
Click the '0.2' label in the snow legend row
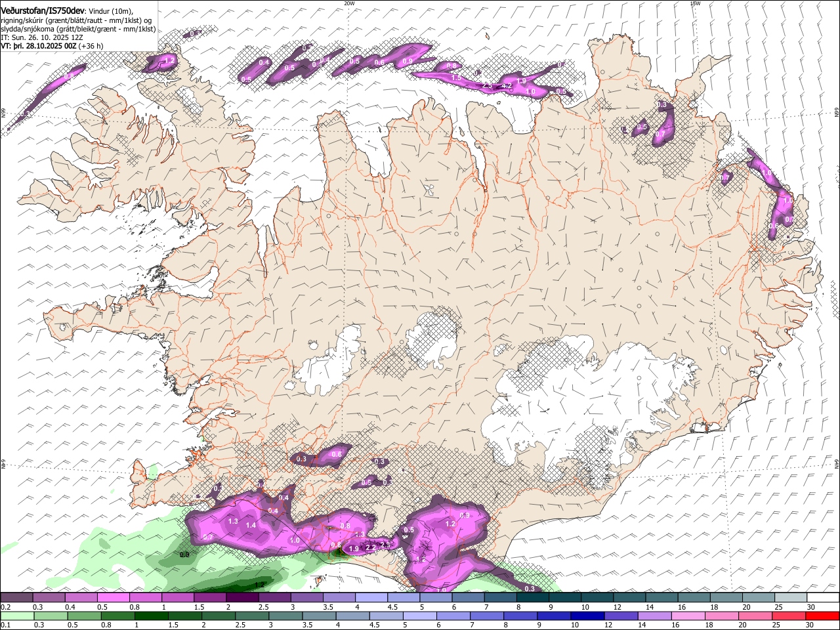point(5,607)
